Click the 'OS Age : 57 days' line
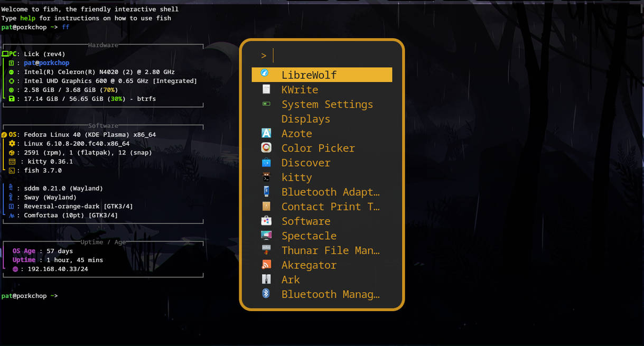644x346 pixels. click(43, 251)
